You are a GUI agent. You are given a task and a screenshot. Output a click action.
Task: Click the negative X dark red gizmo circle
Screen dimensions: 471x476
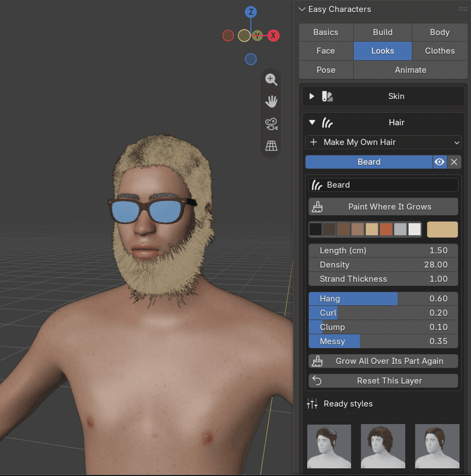click(x=228, y=36)
